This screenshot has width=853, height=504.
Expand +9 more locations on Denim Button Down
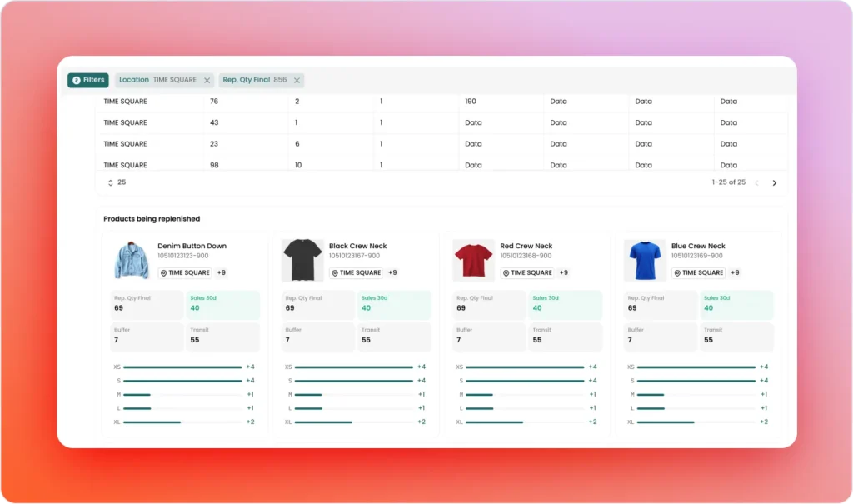click(x=222, y=272)
